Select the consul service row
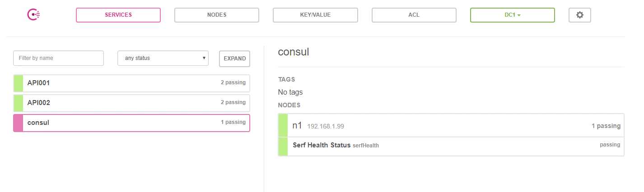The width and height of the screenshot is (644, 192). (131, 123)
